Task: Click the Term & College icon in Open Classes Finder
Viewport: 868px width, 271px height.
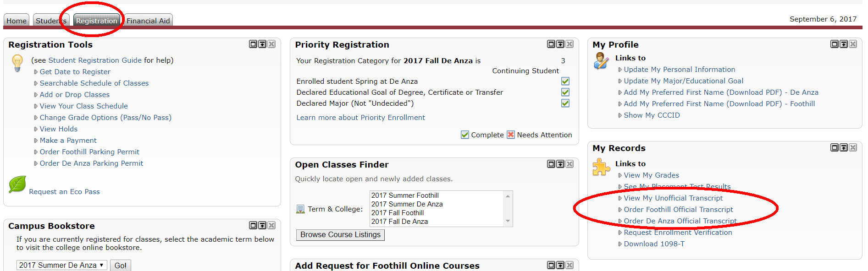Action: [300, 209]
